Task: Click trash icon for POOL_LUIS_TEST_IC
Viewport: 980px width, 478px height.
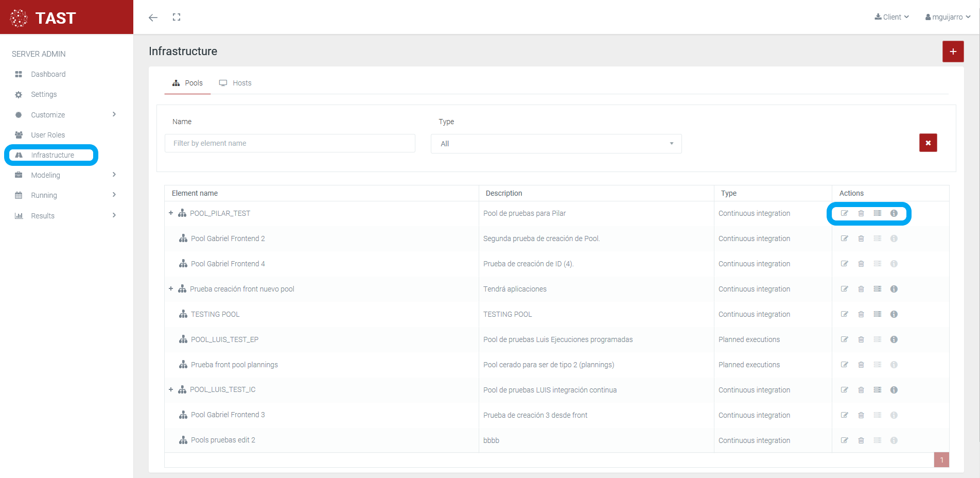Action: (861, 390)
